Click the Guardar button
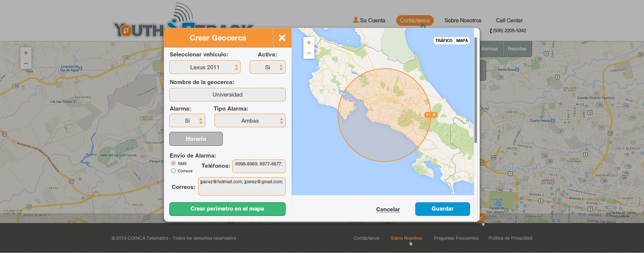644x253 pixels. click(x=442, y=209)
